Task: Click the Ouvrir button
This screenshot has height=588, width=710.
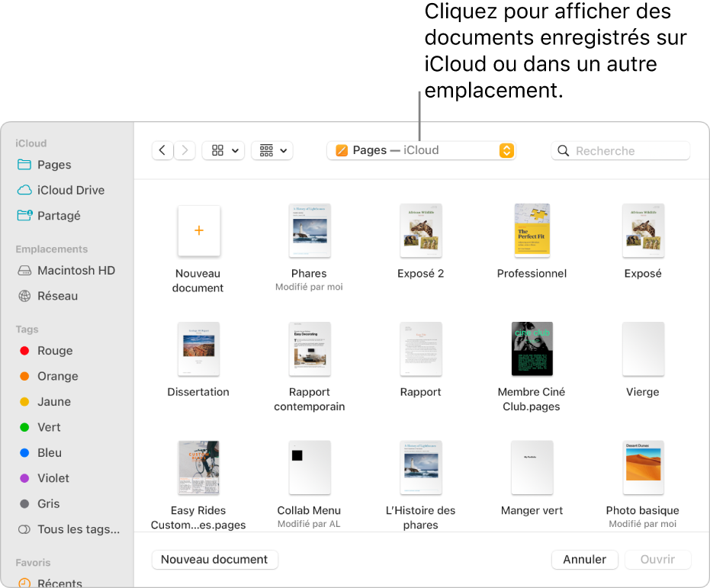Action: coord(658,560)
